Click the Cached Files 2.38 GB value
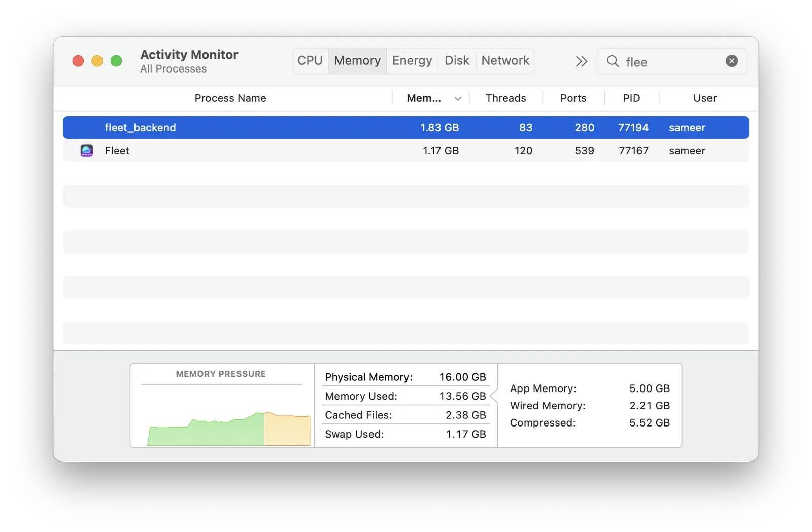The height and width of the screenshot is (532, 812). tap(465, 415)
